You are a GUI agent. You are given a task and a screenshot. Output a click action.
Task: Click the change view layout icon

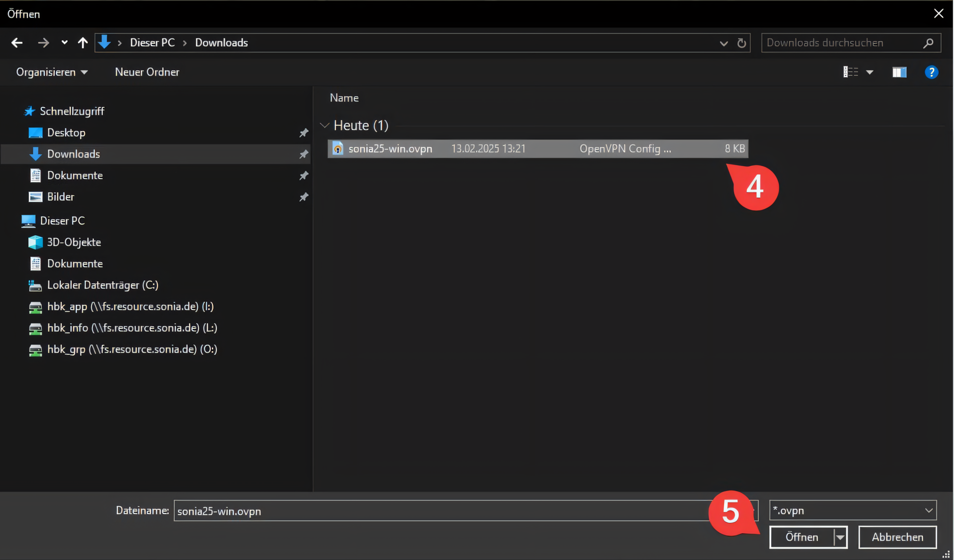[x=850, y=72]
